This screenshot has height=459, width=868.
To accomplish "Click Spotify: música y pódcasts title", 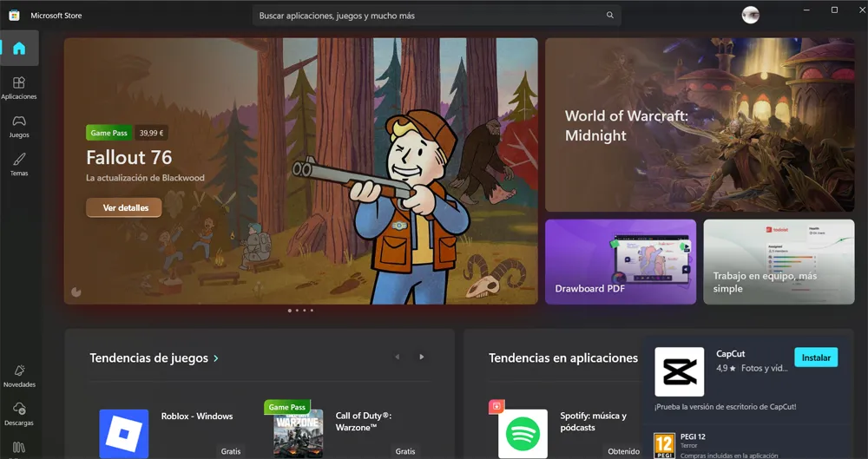I will click(594, 422).
